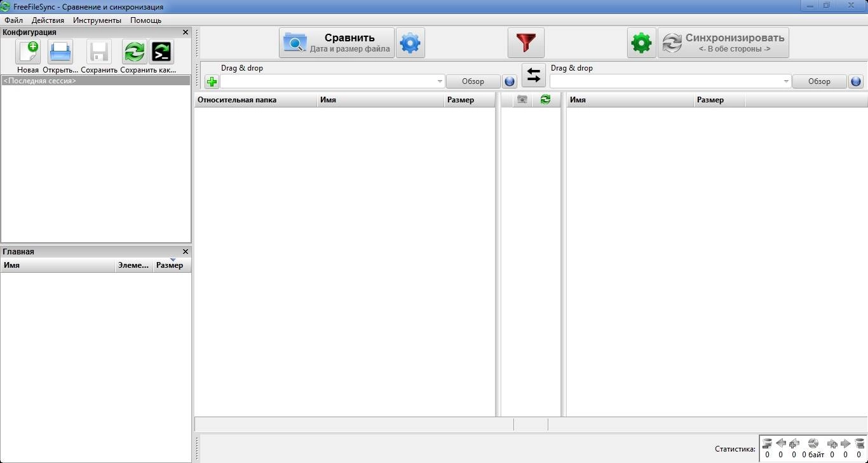Click the right Drag & drop label
Viewport: 868px width, 463px height.
coord(572,68)
